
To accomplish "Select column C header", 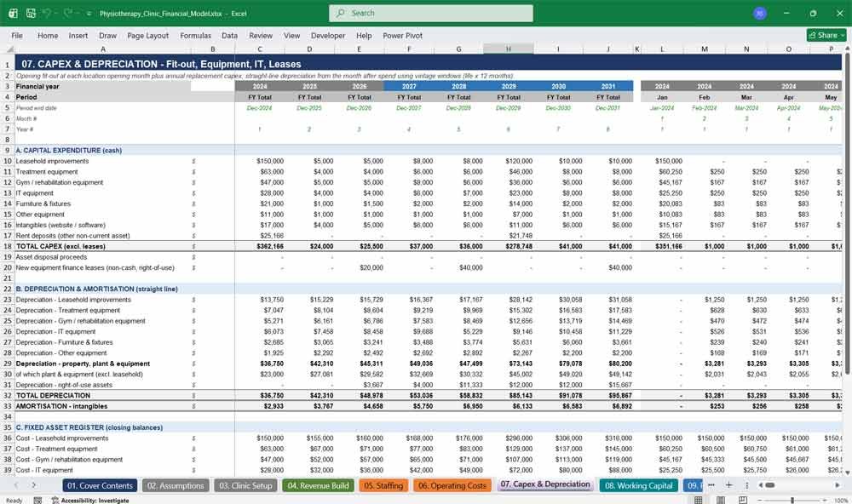I will 260,49.
